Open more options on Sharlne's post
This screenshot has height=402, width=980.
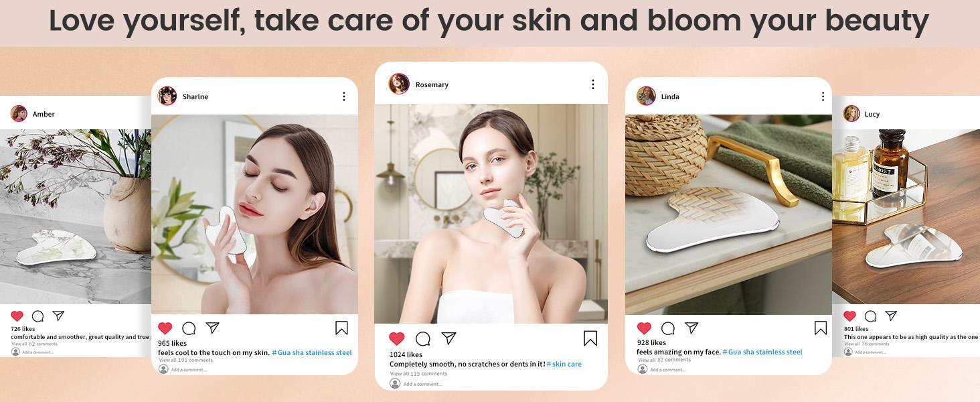coord(344,96)
